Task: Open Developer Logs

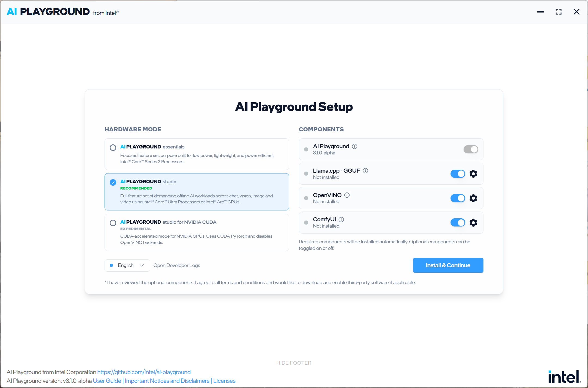Action: tap(177, 265)
